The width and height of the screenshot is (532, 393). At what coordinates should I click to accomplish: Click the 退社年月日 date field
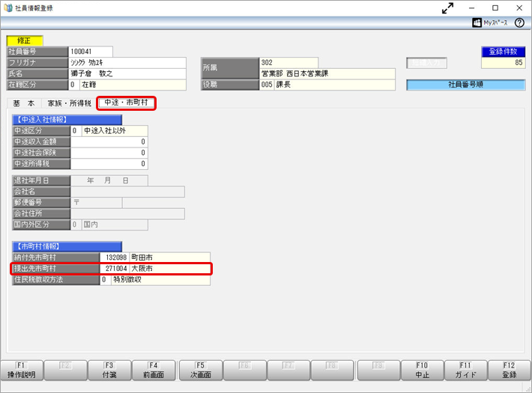[109, 180]
